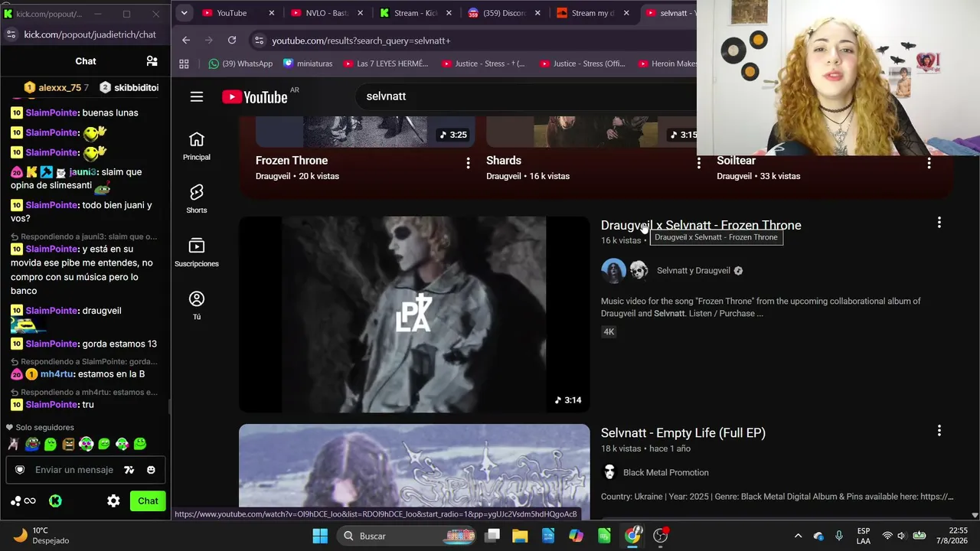Open OBS Studio from the taskbar
Viewport: 980px width, 551px height.
coord(661,536)
